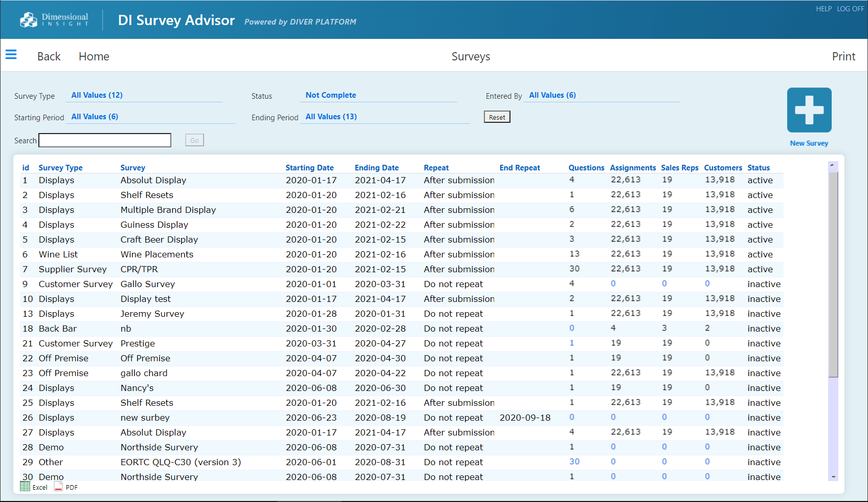
Task: Open Starting Period filter dropdown
Action: (95, 117)
